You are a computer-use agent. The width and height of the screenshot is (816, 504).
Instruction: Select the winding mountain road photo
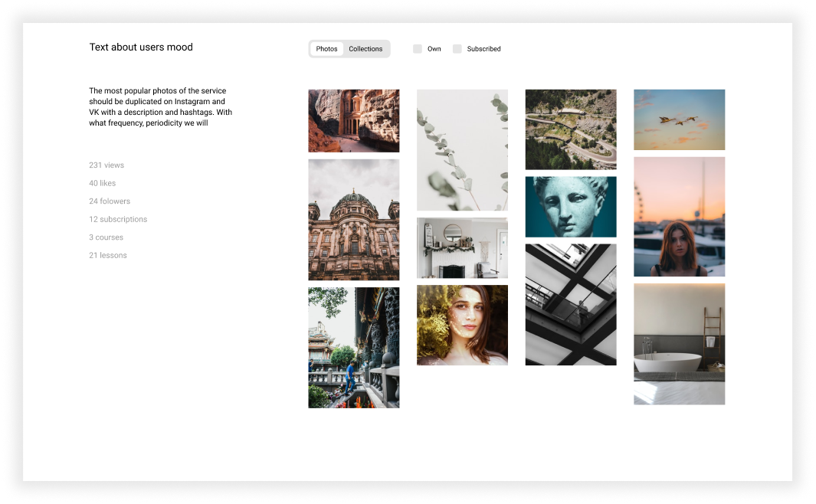click(x=570, y=129)
